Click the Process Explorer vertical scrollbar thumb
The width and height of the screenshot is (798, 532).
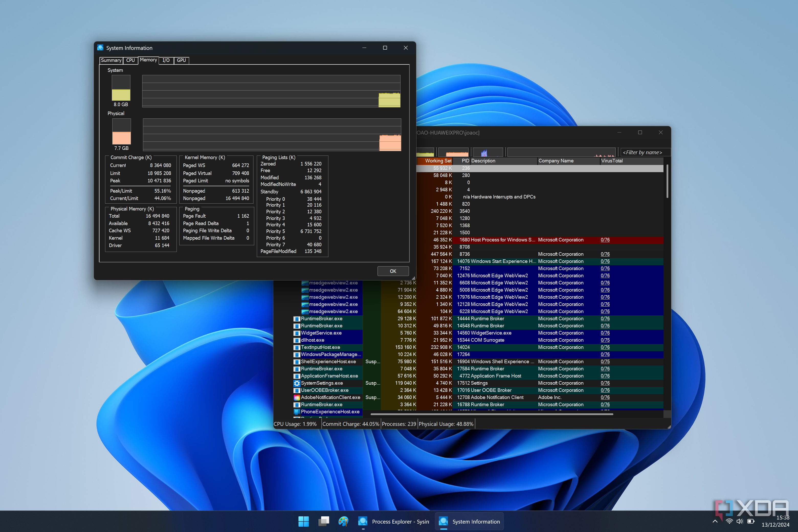click(667, 181)
